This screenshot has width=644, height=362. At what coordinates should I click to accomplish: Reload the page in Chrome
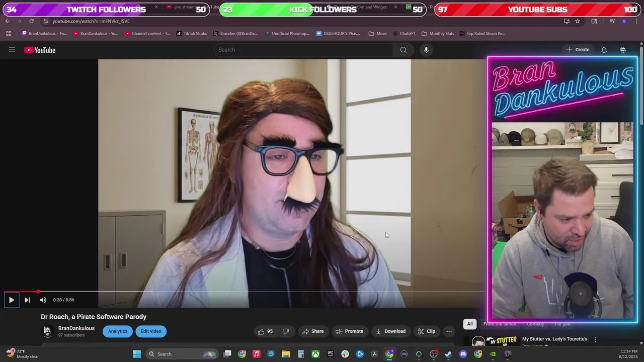(31, 21)
